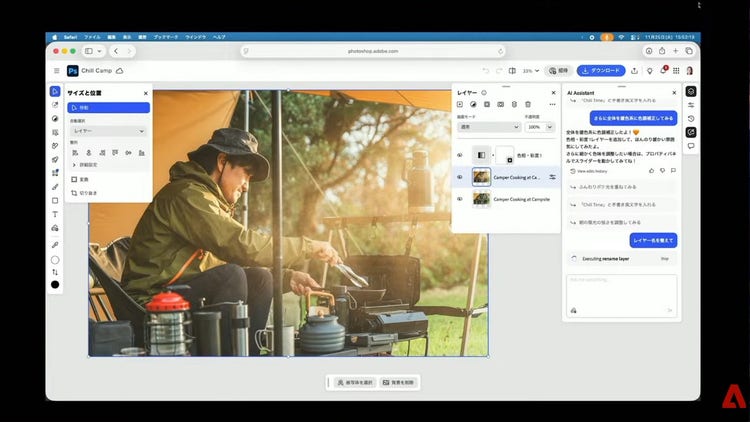750x422 pixels.
Task: Open the ブックマーク menu in the menu bar
Action: pyautogui.click(x=163, y=37)
